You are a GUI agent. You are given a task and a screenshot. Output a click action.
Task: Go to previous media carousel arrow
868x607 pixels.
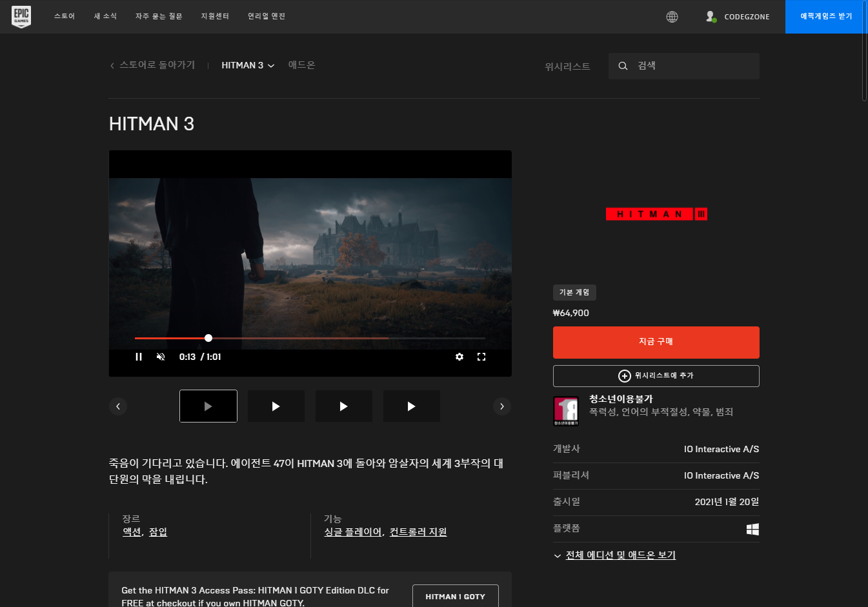(117, 406)
